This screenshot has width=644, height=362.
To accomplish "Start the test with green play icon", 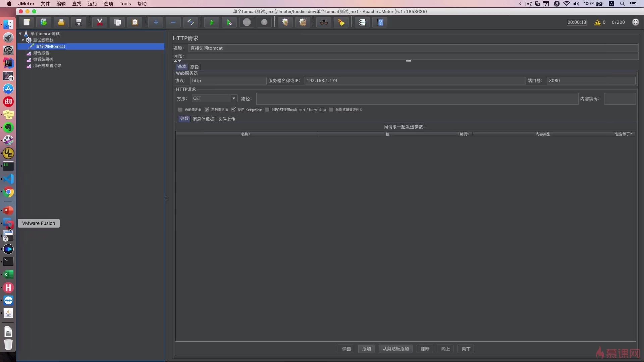I will [212, 22].
